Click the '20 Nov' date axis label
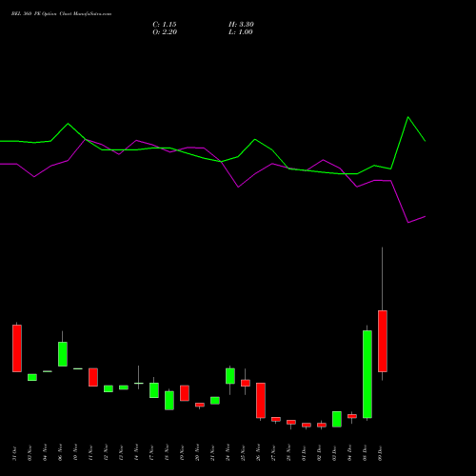Screen dimensions: 476x476 point(197,452)
